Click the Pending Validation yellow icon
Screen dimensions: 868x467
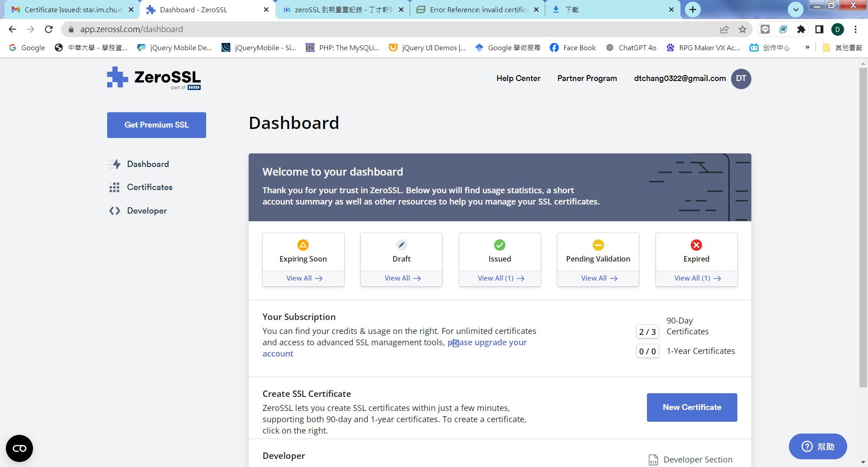coord(598,245)
